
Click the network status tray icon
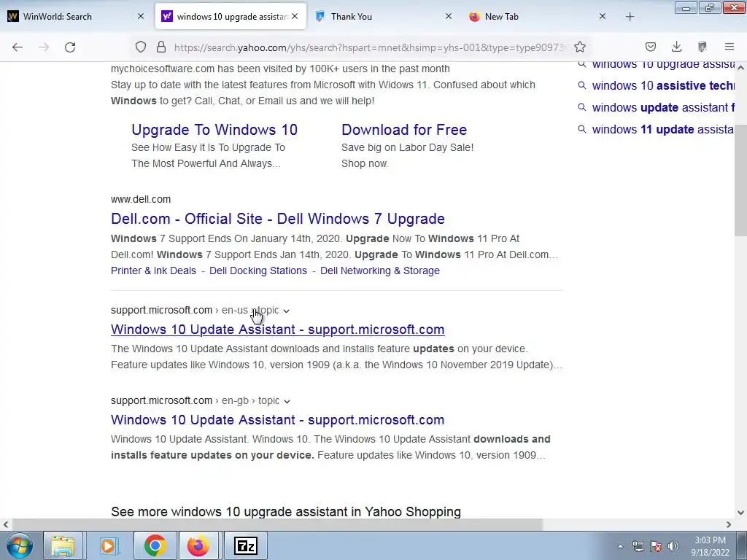tap(638, 546)
